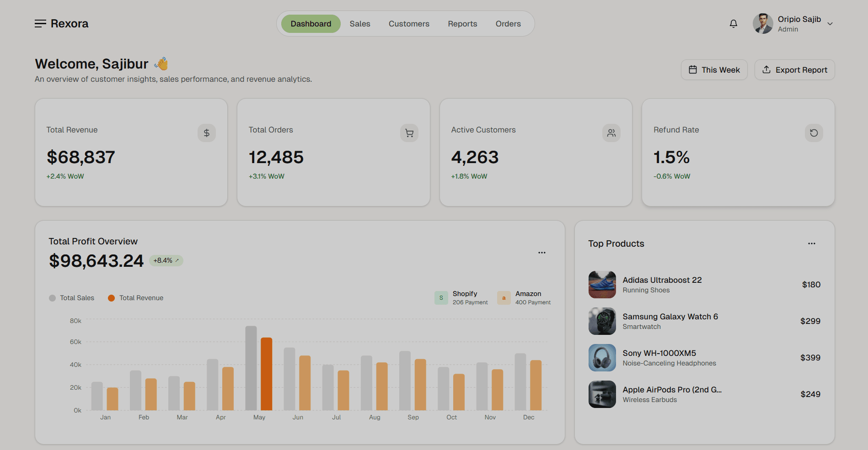
Task: Click the notification bell
Action: click(x=733, y=23)
